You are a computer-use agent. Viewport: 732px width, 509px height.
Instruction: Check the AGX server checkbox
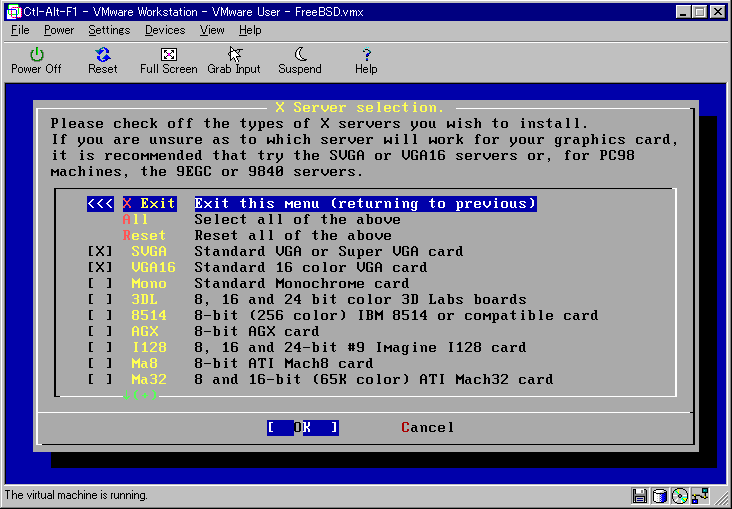(100, 331)
